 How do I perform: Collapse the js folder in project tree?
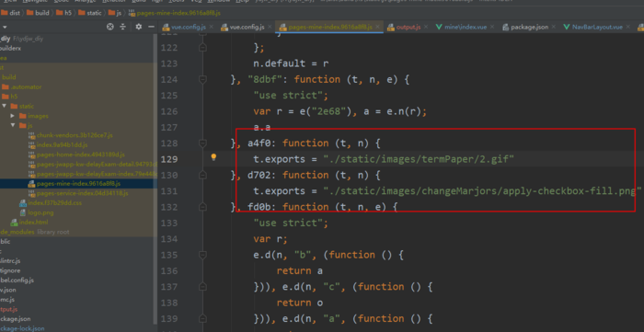pos(13,126)
